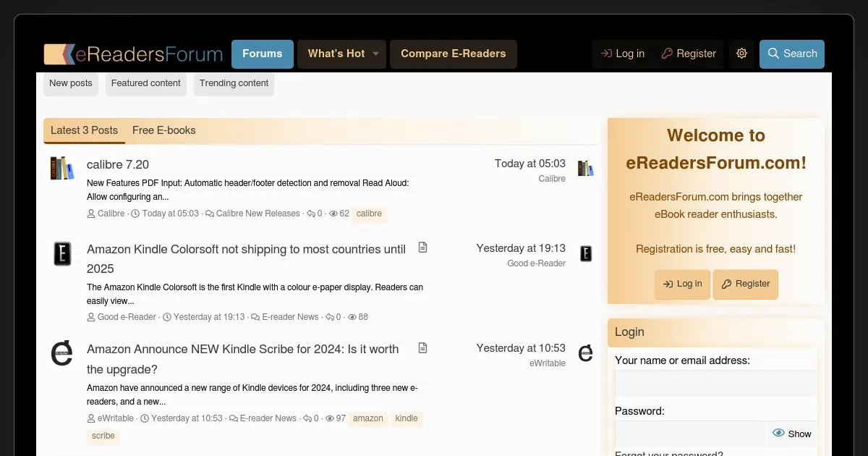
Task: Focus the Password input field
Action: click(x=691, y=434)
